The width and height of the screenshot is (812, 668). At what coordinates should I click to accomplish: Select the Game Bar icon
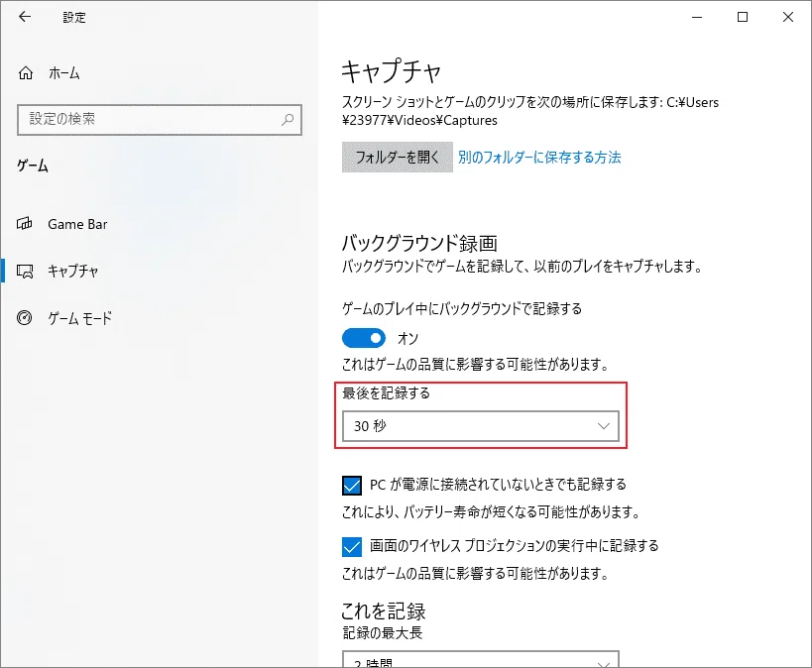coord(25,224)
